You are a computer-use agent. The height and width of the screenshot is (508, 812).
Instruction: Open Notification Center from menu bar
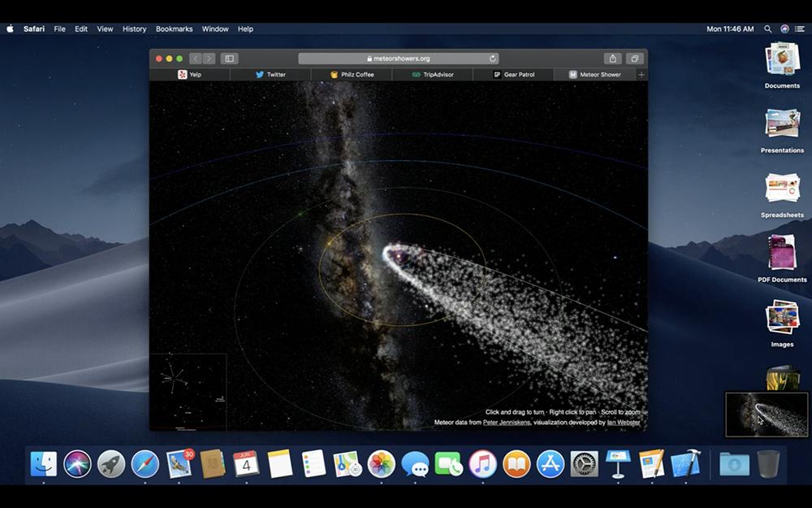click(x=800, y=28)
